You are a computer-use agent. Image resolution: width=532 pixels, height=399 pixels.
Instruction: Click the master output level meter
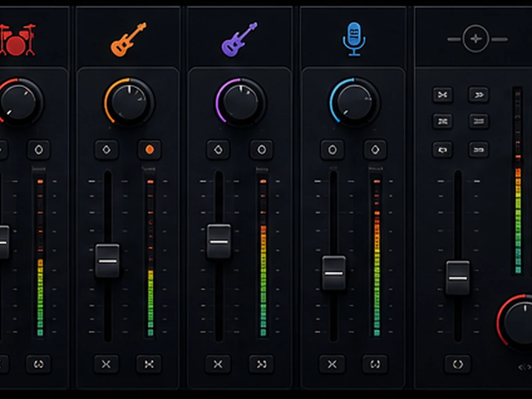518,180
